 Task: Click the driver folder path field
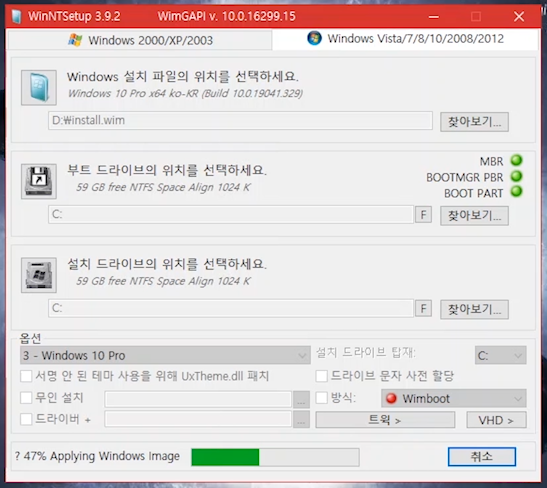[x=198, y=420]
